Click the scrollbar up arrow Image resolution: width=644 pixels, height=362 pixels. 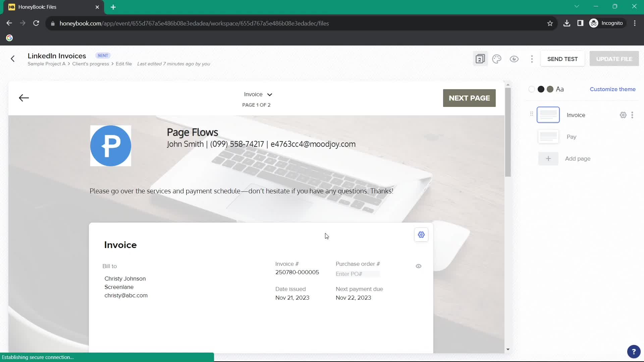coord(508,85)
